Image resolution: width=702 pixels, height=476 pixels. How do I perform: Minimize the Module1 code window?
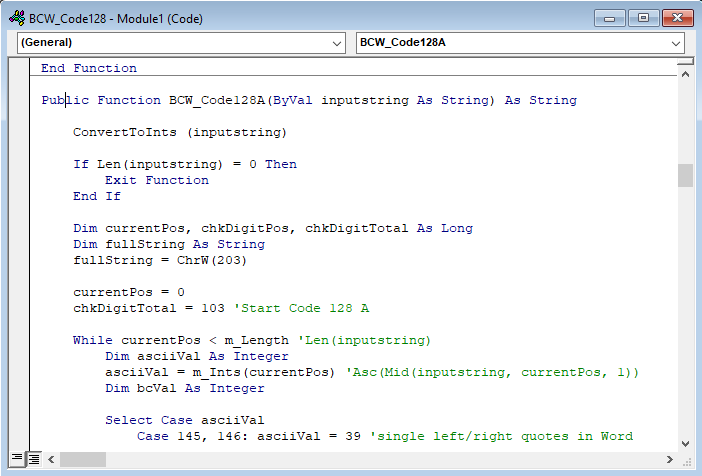609,18
